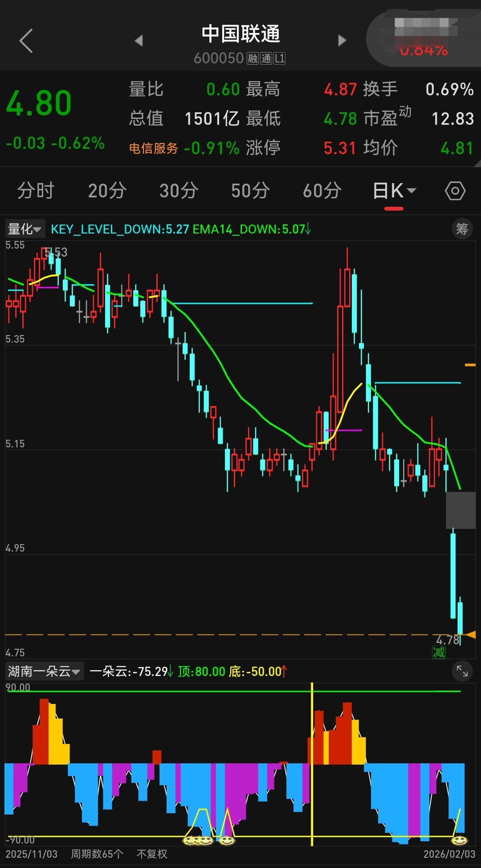This screenshot has height=868, width=481.
Task: Open the 湖南一朵云 indicator dropdown
Action: pos(44,671)
